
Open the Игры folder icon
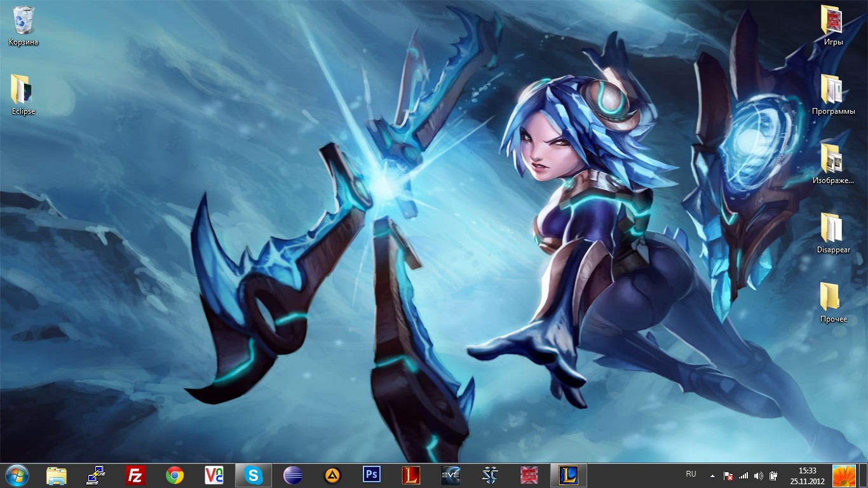pyautogui.click(x=833, y=26)
